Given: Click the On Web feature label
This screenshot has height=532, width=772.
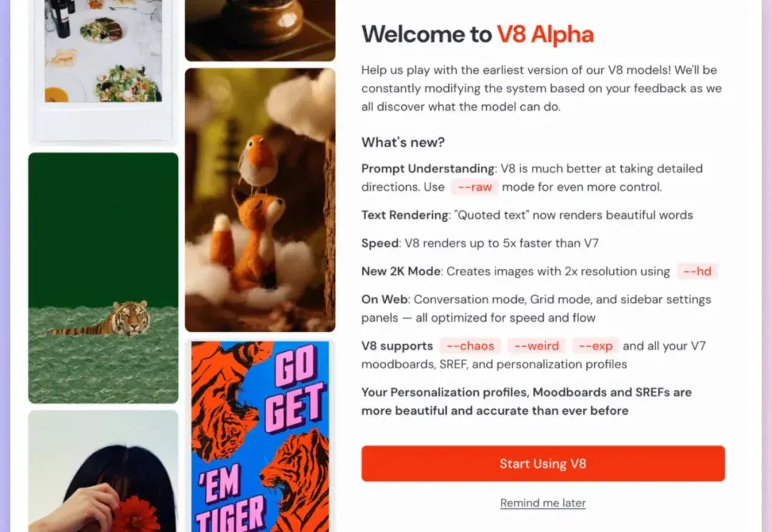Looking at the screenshot, I should tap(384, 300).
